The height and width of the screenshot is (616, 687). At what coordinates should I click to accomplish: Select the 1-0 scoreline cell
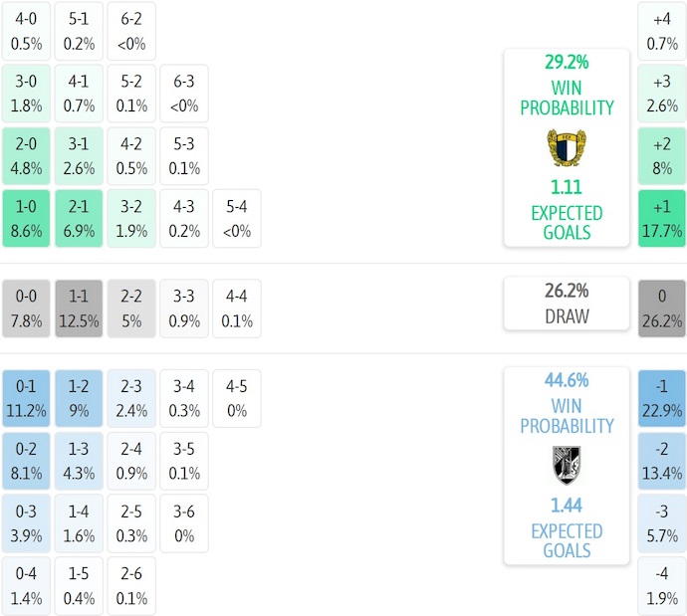(x=26, y=218)
